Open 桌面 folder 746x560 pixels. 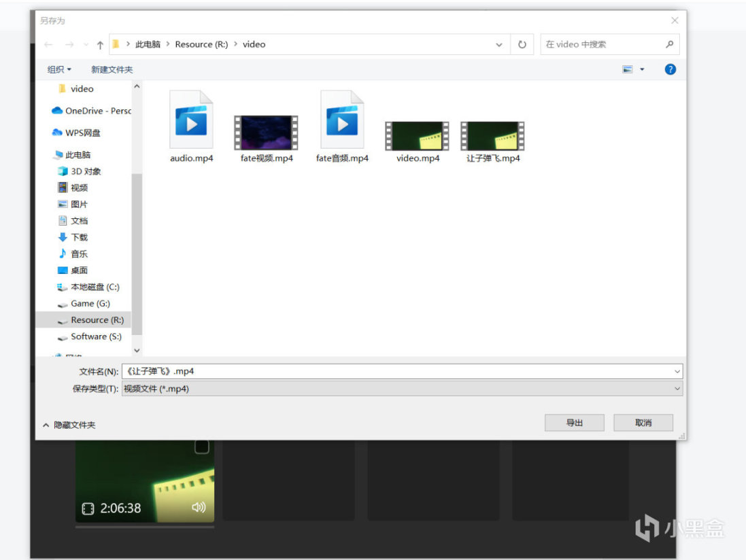tap(73, 270)
